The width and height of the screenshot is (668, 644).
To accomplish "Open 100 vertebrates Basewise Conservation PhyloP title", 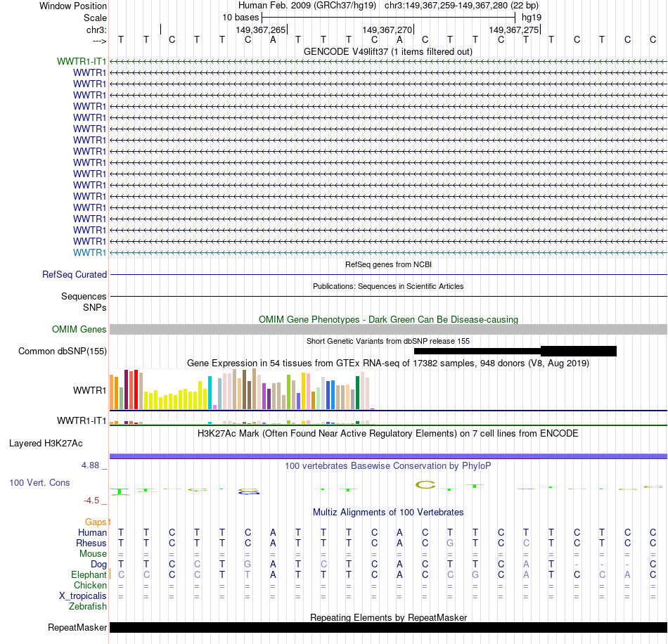I will (388, 466).
